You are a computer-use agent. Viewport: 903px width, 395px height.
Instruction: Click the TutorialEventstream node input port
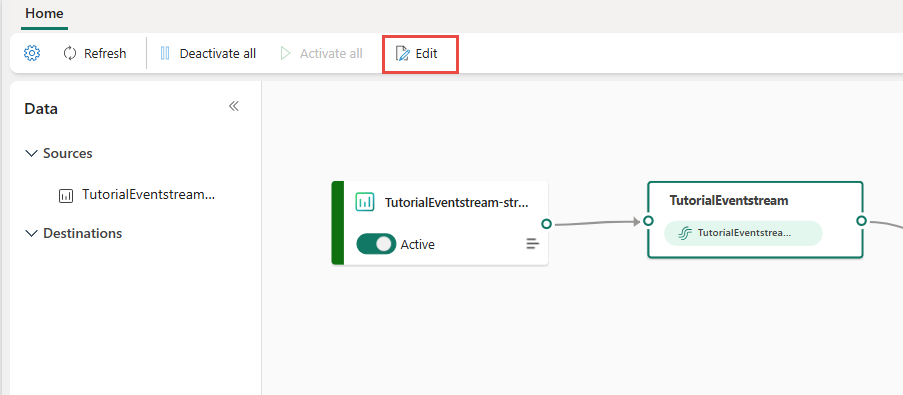[648, 221]
